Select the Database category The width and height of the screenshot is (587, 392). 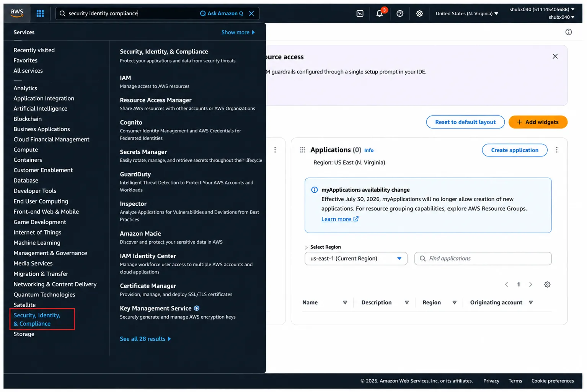(26, 181)
